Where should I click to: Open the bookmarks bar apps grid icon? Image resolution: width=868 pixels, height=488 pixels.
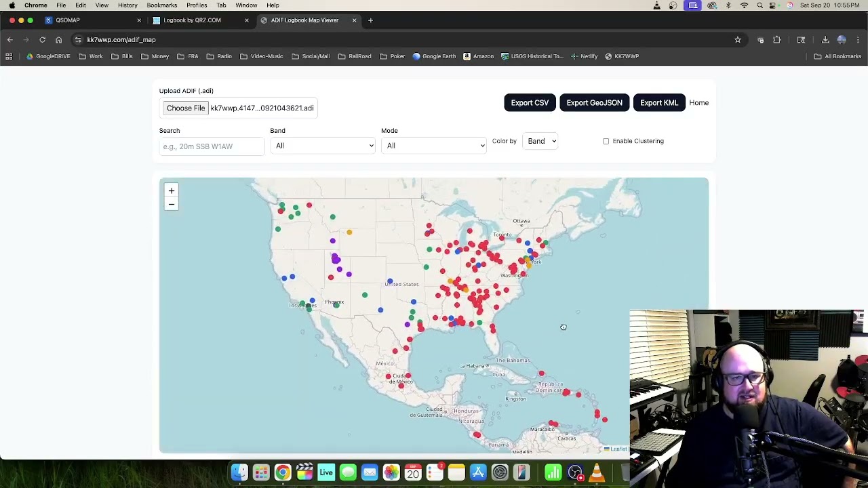pos(9,56)
